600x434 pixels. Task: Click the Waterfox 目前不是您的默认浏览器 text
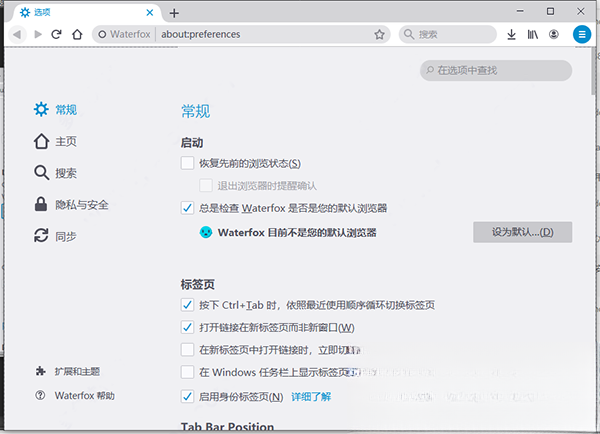pos(297,232)
